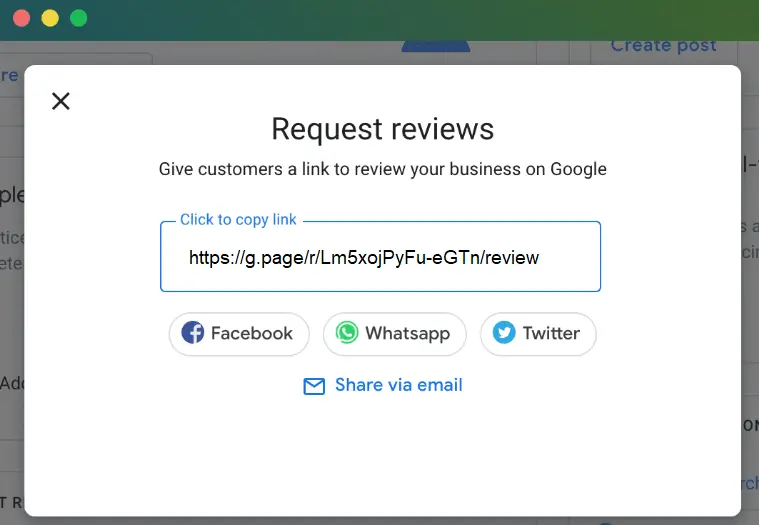Image resolution: width=759 pixels, height=525 pixels.
Task: Click the Whatsapp logo icon
Action: coord(347,333)
